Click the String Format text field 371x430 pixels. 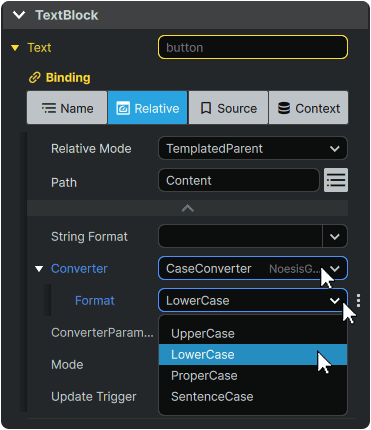click(x=240, y=236)
